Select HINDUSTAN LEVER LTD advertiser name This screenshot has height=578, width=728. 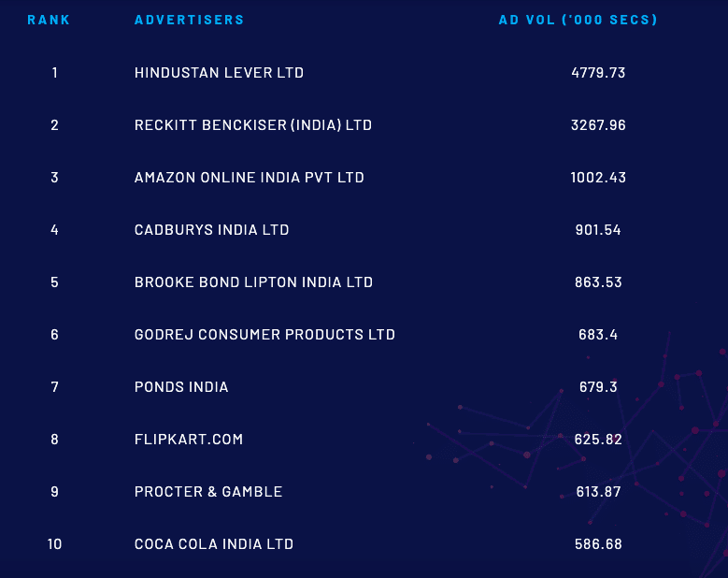[x=219, y=73]
